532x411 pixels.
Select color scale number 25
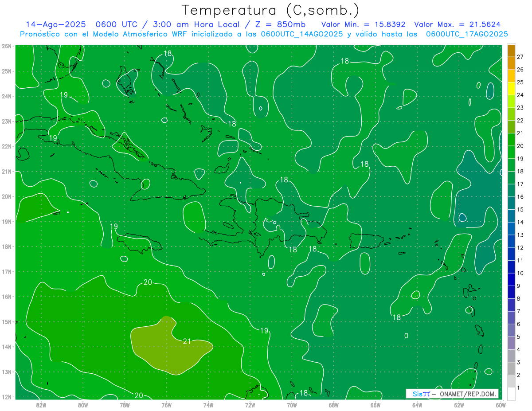point(520,82)
